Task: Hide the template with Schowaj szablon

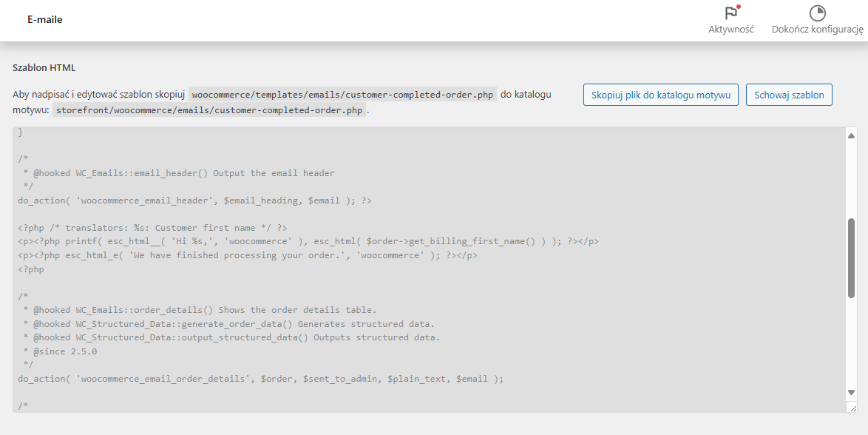Action: (x=789, y=95)
